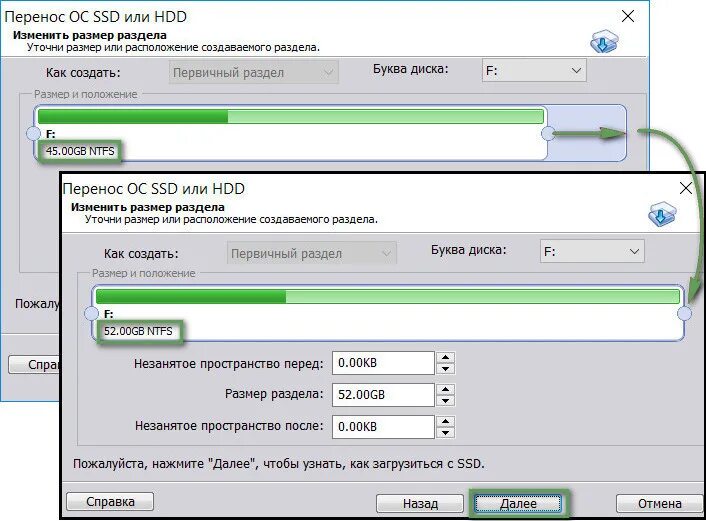Viewport: 706px width, 521px height.
Task: Increase Незанятое пространство после with up arrow
Action: (x=445, y=421)
